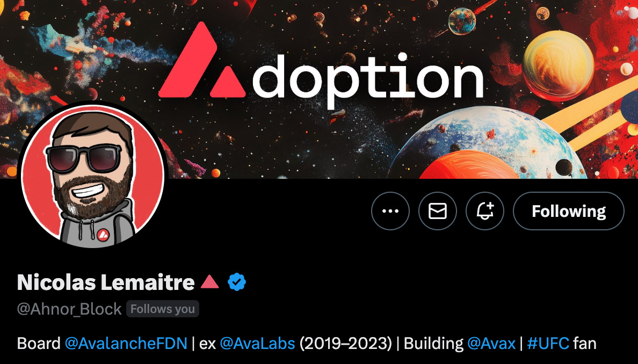Open the #UFC hashtag link

coord(548,344)
